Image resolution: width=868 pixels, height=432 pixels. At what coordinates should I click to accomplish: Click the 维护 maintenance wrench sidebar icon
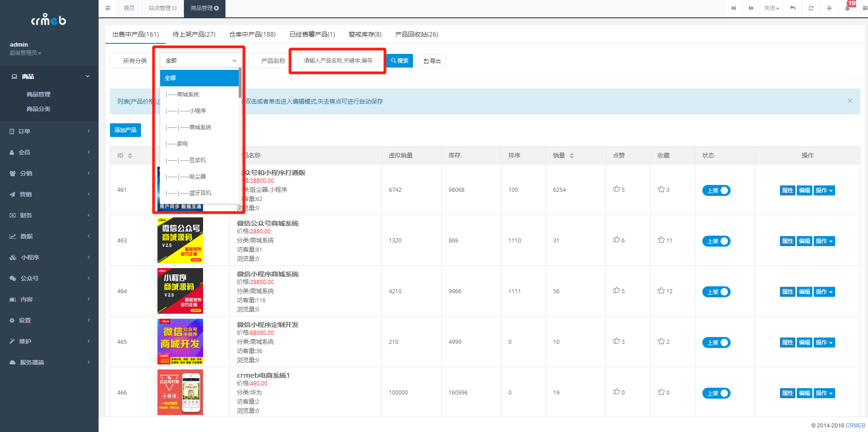click(x=12, y=342)
